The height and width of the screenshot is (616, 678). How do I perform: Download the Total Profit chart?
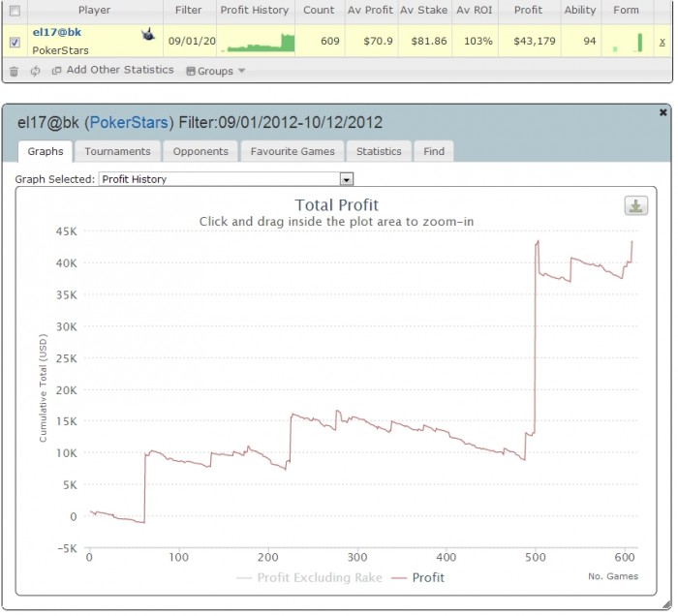[635, 205]
